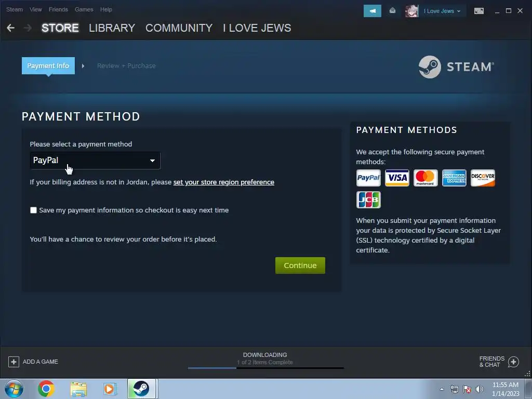Click the Steam logo in the header
Image resolution: width=532 pixels, height=399 pixels.
coord(456,67)
